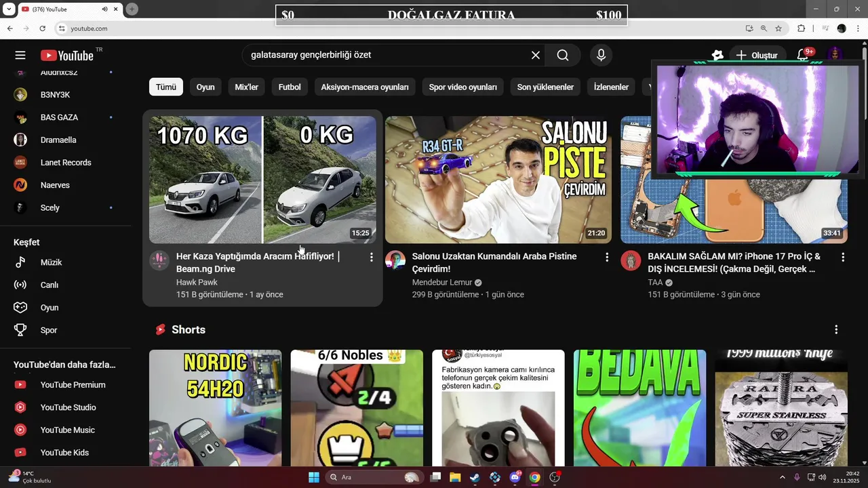Open YouTube Kids link

[66, 453]
